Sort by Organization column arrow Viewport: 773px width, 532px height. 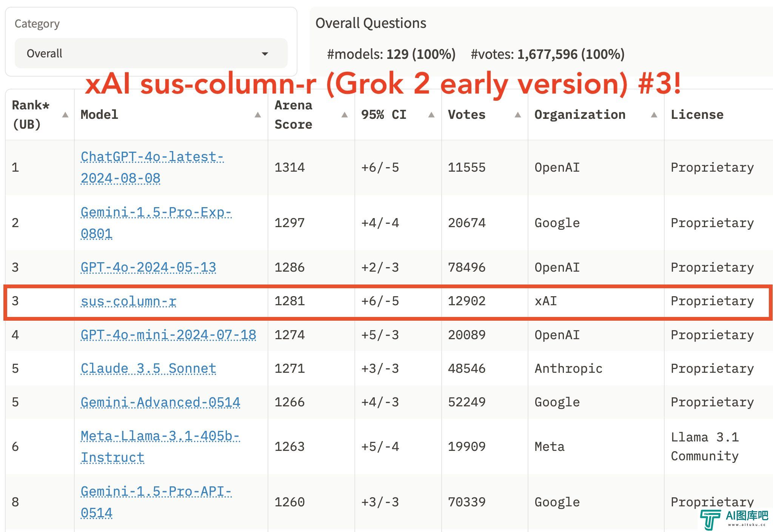(654, 115)
